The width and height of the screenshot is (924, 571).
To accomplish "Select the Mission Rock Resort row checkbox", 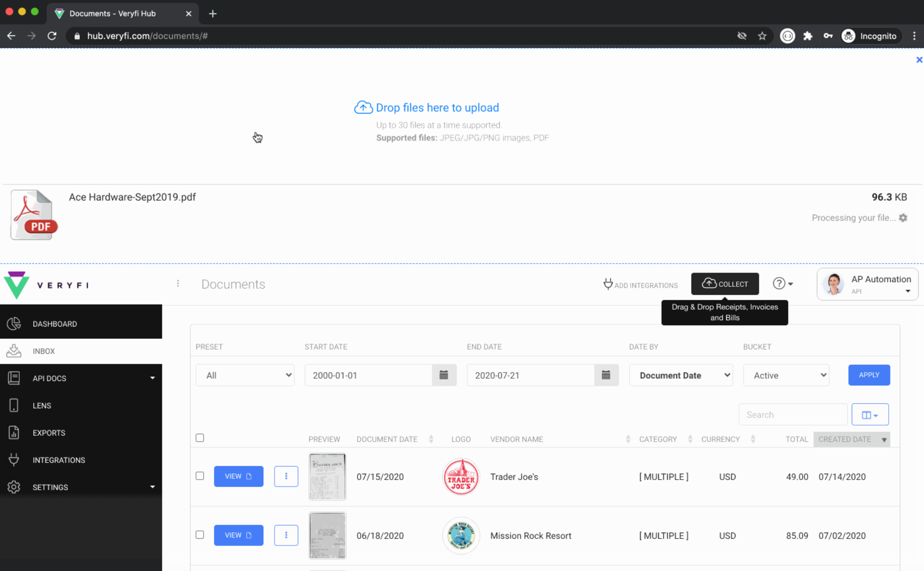I will tap(200, 535).
